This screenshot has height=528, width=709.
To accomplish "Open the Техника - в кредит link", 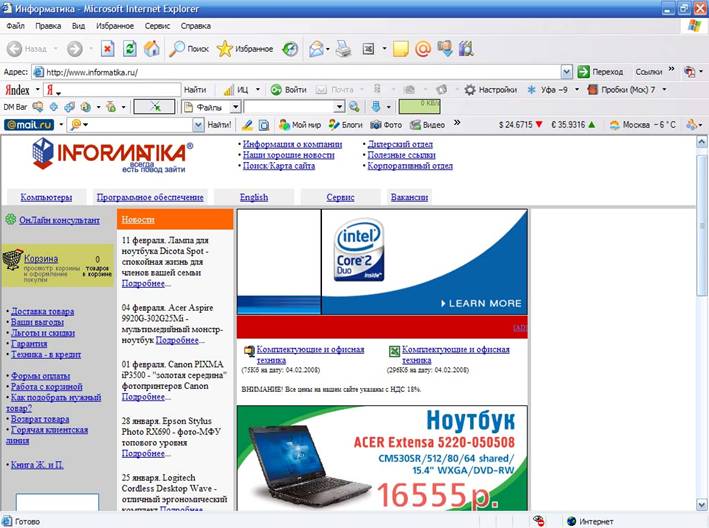I will [x=46, y=354].
